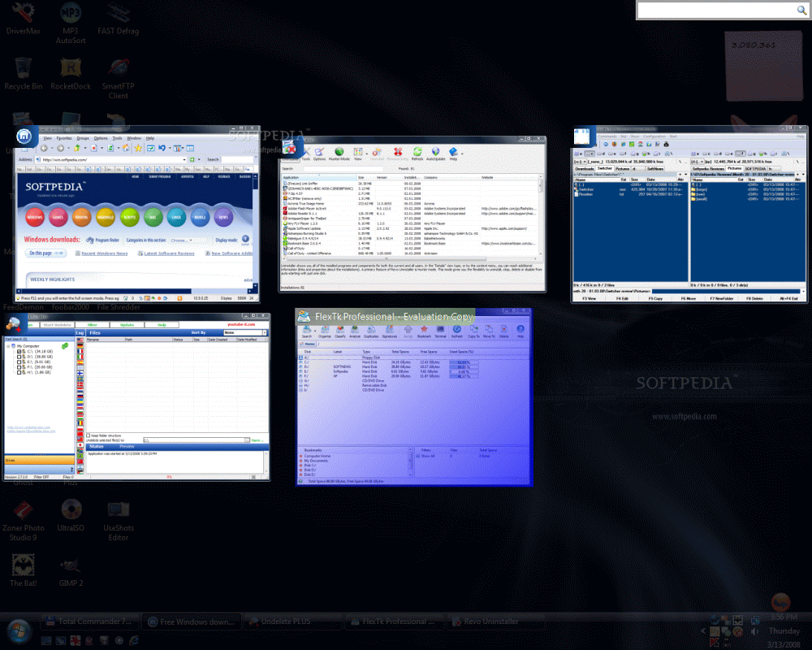Click Classify icon in FlexTk toolbar
This screenshot has height=650, width=812.
pos(340,331)
